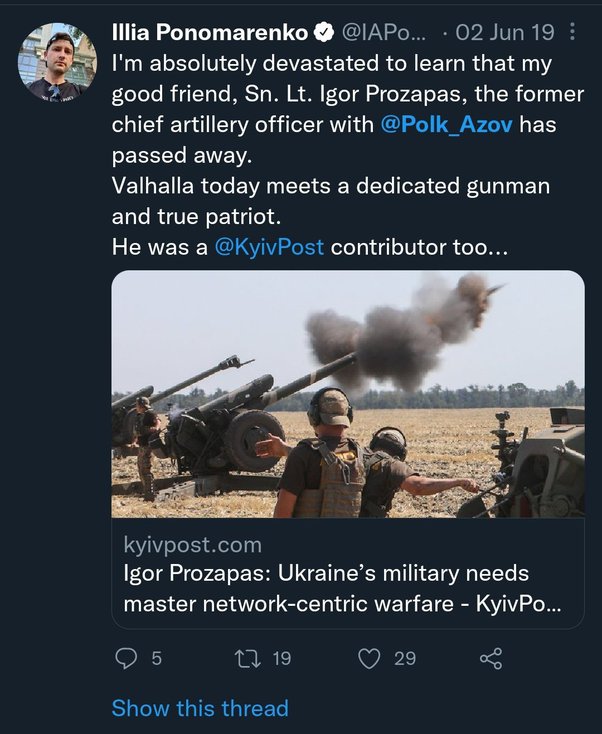Visit the @KyivPost mention profile
This screenshot has width=602, height=734.
(x=270, y=247)
